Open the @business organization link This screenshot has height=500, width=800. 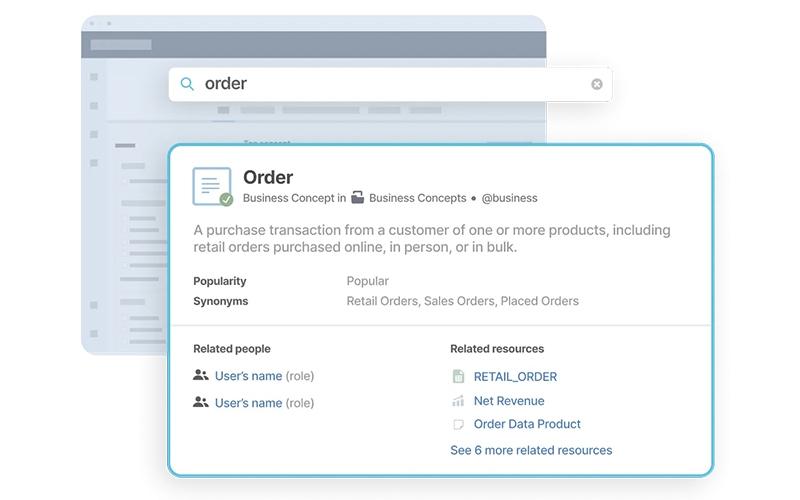509,198
